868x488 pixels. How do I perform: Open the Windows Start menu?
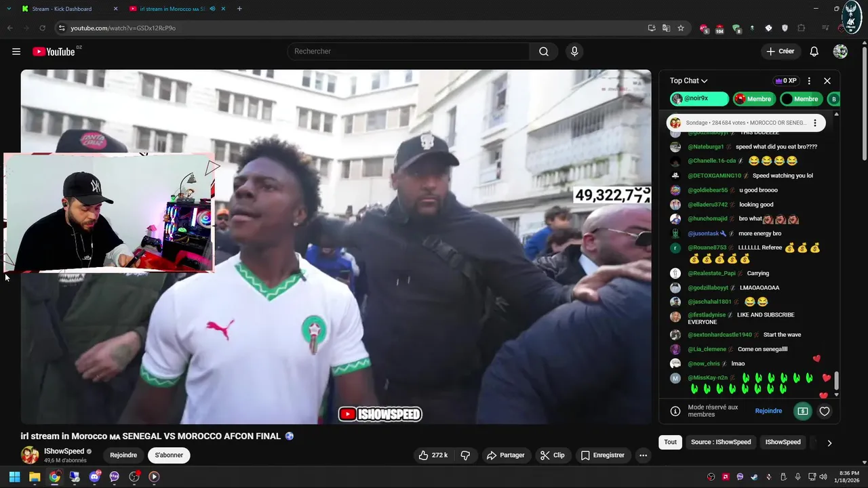point(14,476)
